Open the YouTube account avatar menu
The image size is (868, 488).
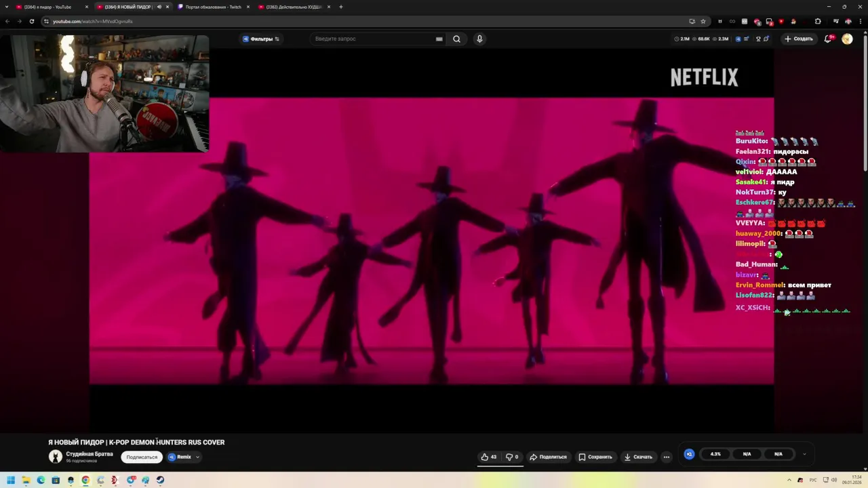pyautogui.click(x=847, y=39)
